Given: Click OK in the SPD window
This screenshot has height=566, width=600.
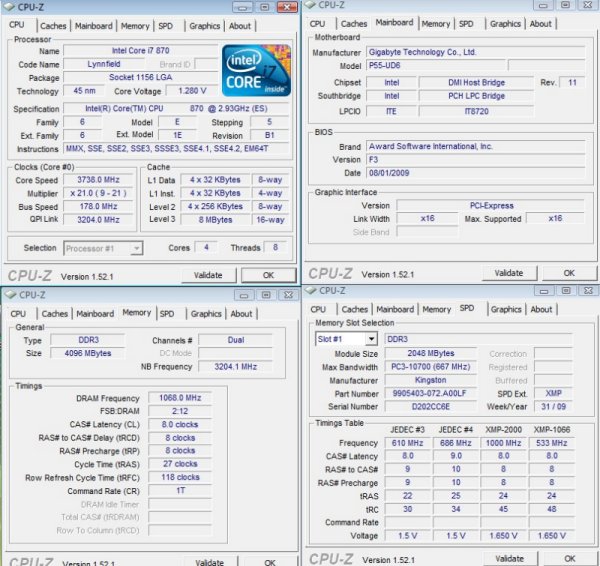Looking at the screenshot, I should tap(570, 559).
